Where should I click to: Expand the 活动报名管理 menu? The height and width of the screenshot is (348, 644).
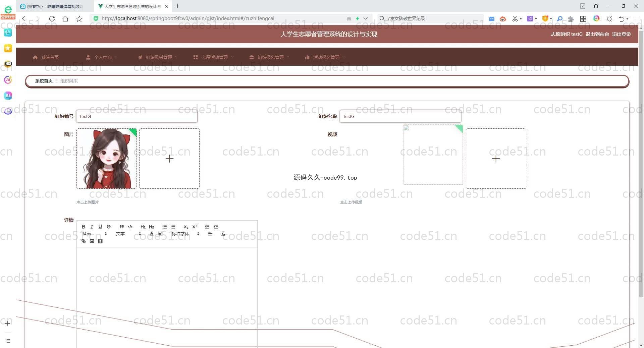[325, 57]
